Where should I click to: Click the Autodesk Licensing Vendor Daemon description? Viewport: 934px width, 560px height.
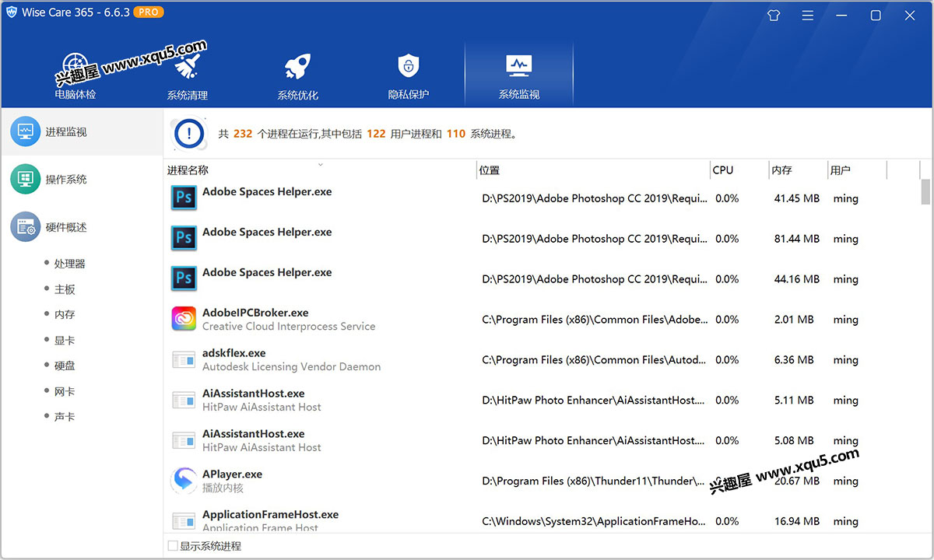pos(292,367)
